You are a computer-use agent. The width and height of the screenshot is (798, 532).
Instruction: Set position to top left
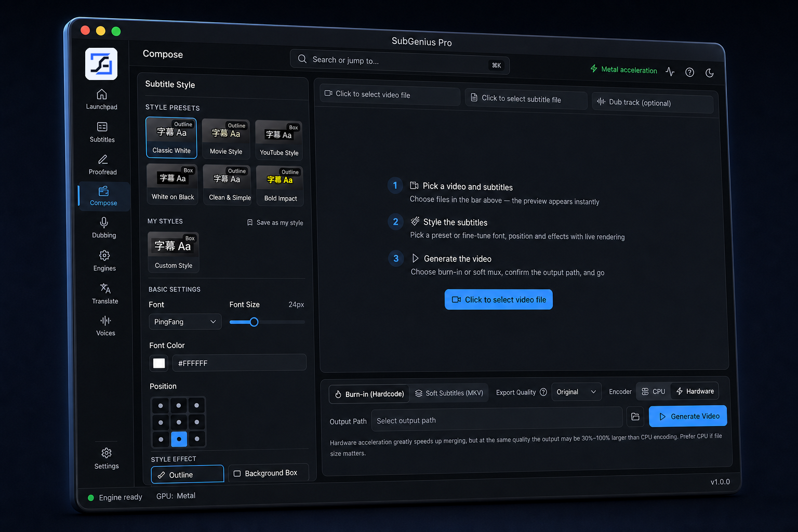coord(161,406)
